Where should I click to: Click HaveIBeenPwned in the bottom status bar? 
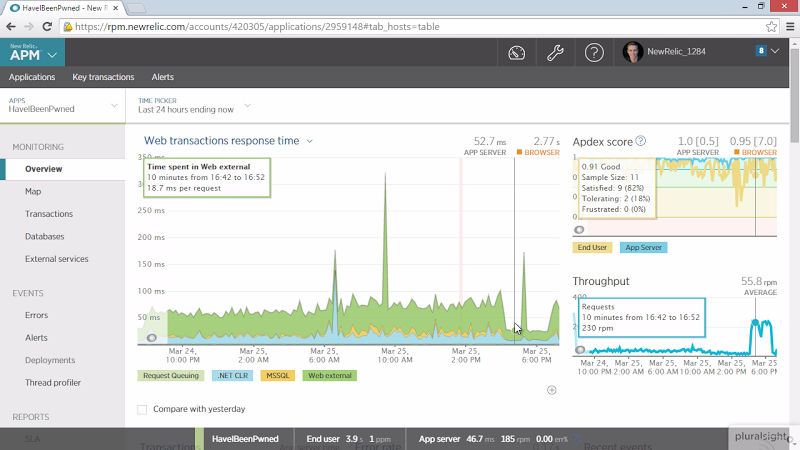245,439
